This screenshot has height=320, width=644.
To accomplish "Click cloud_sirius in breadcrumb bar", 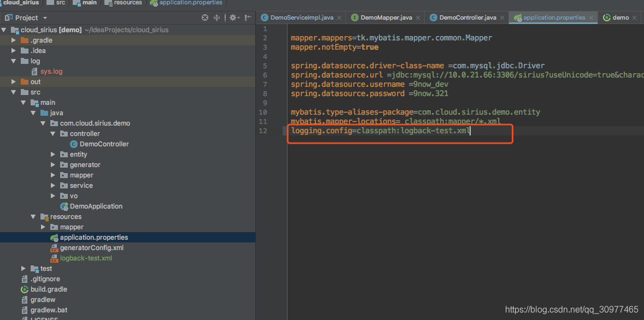I will pyautogui.click(x=21, y=3).
